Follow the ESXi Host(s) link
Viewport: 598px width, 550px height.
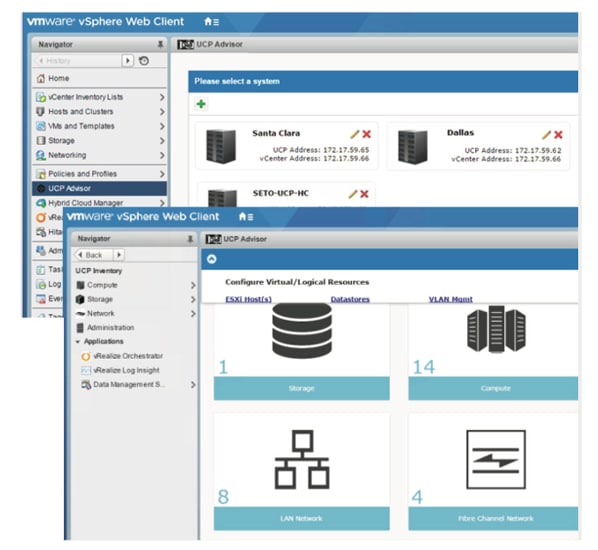(x=248, y=299)
